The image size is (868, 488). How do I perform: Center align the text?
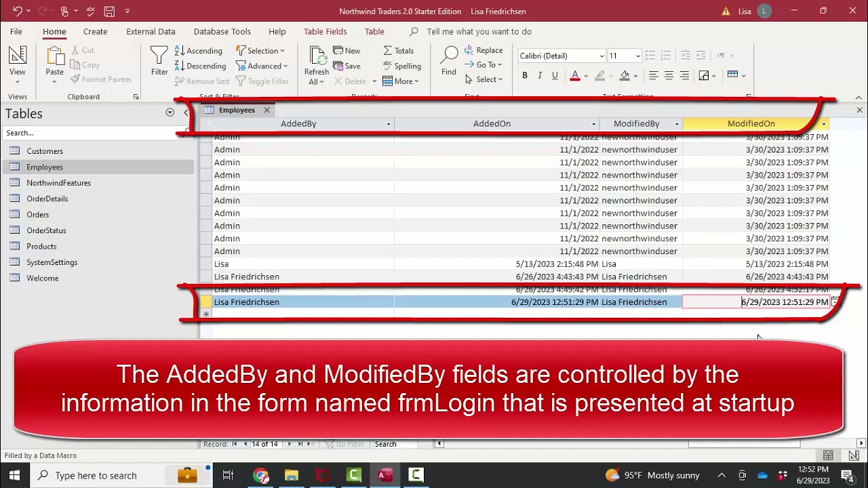coord(669,75)
